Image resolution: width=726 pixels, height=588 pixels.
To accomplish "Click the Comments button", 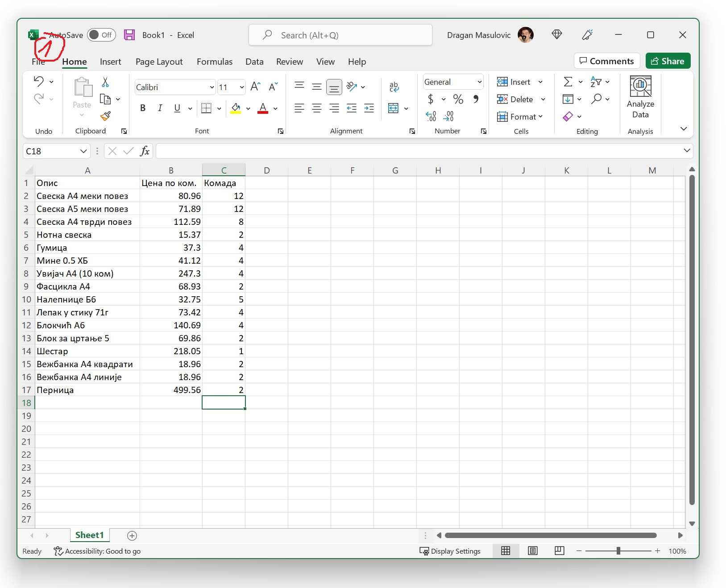I will 607,61.
